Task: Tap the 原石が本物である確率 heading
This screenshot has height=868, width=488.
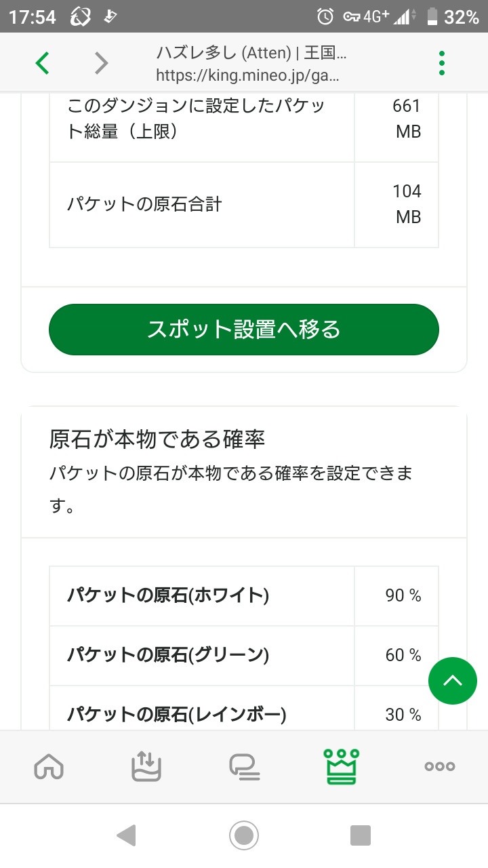Action: click(157, 439)
